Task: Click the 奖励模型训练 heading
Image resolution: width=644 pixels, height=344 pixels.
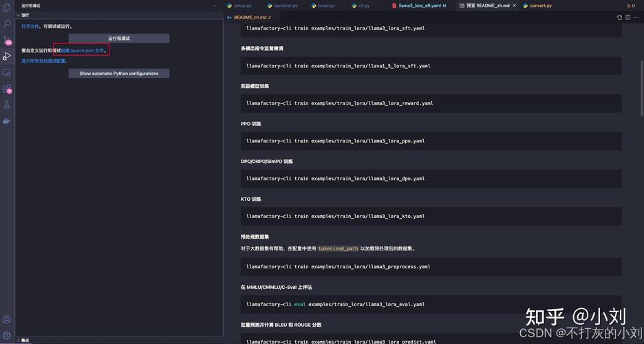Action: click(255, 86)
